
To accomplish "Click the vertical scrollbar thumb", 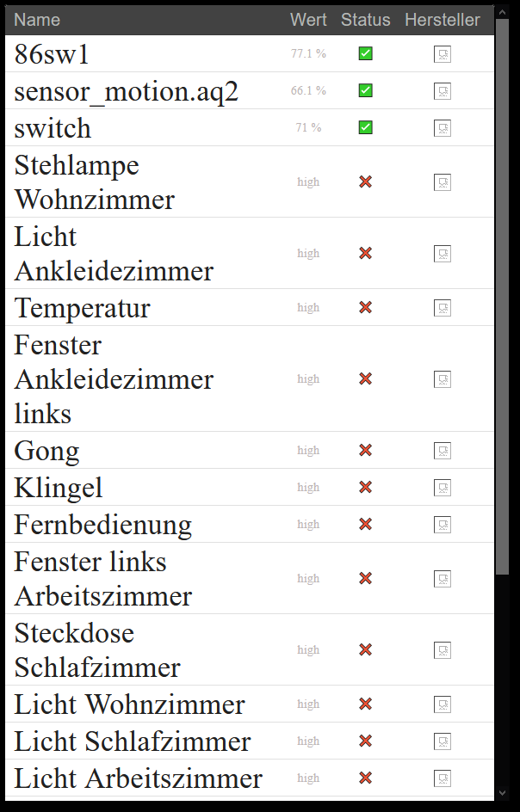I will [502, 297].
